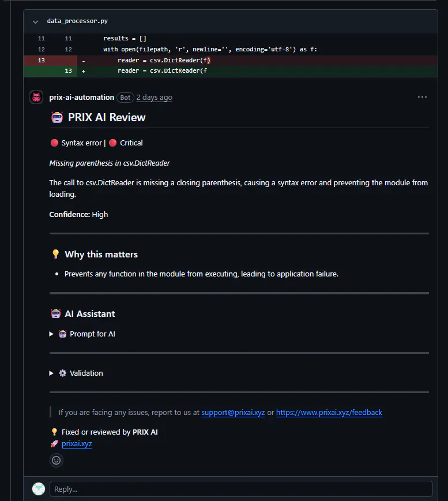Click 'Missing parenthesis in csv.DictReader' italic text

pos(110,163)
